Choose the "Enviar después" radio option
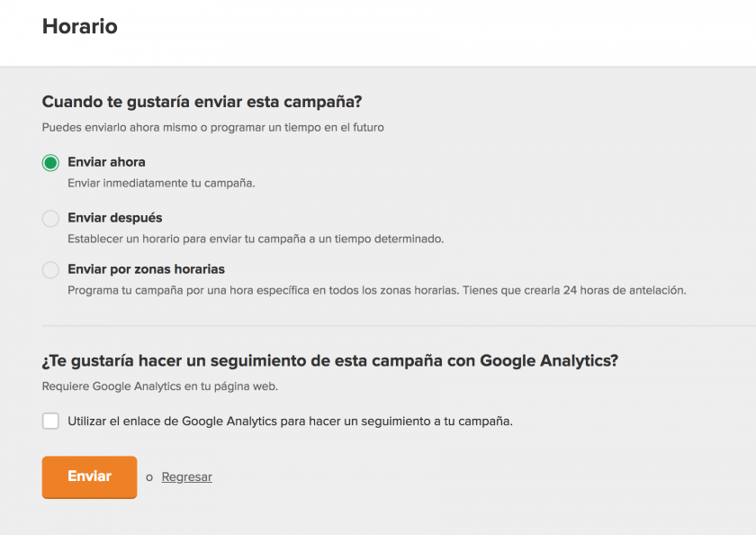Viewport: 756px width, 535px height. pyautogui.click(x=50, y=218)
